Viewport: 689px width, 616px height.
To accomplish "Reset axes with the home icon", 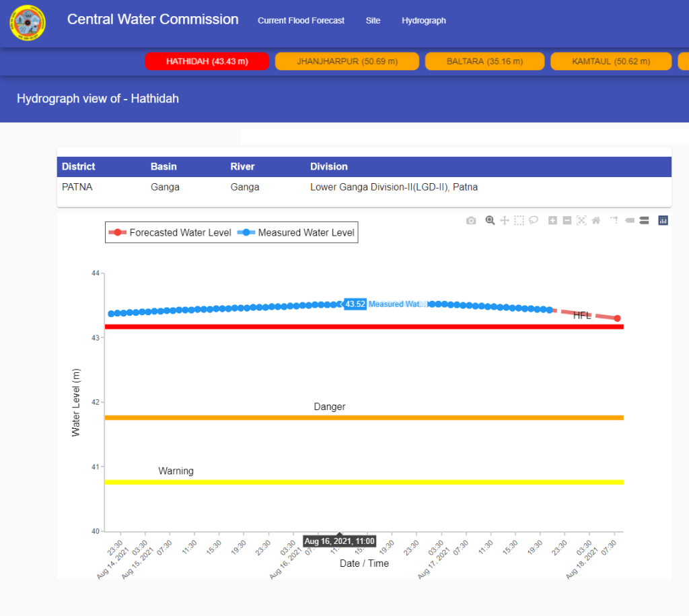I will click(x=596, y=220).
